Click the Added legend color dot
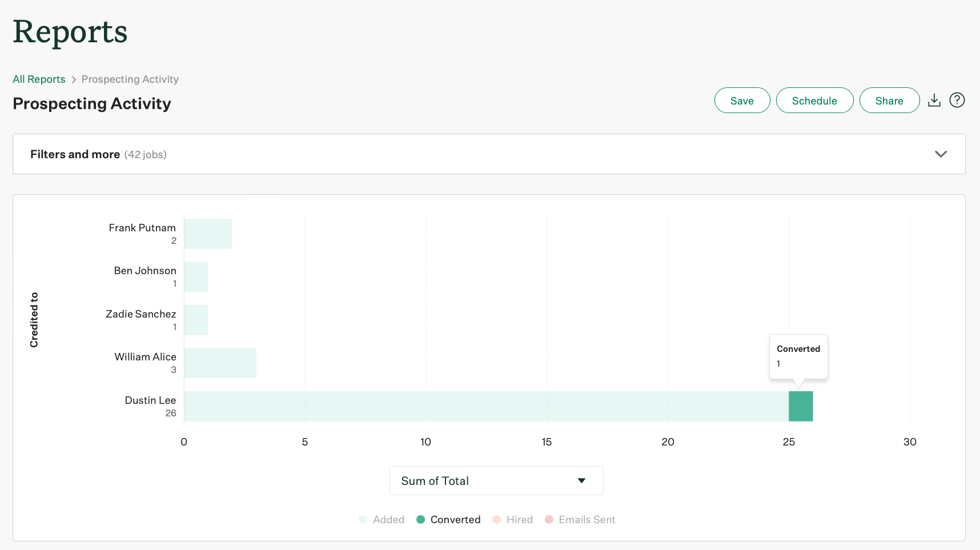Screen dimensions: 980x550 363,519
